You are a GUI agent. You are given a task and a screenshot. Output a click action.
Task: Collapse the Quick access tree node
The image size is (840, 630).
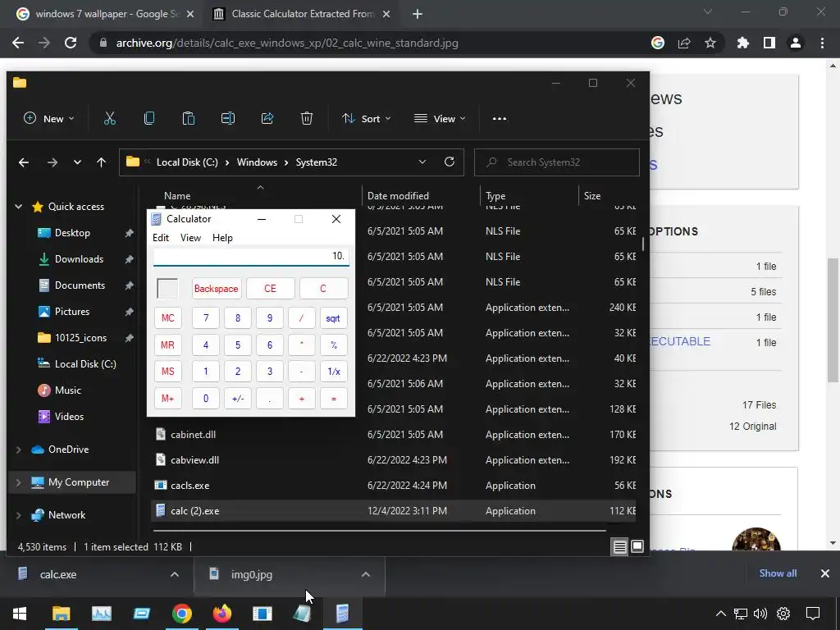point(18,206)
